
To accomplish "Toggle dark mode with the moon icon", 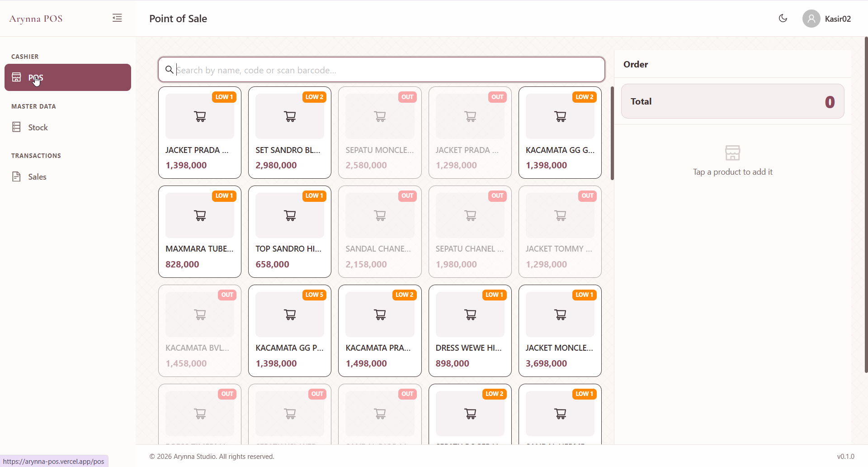I will [x=783, y=18].
